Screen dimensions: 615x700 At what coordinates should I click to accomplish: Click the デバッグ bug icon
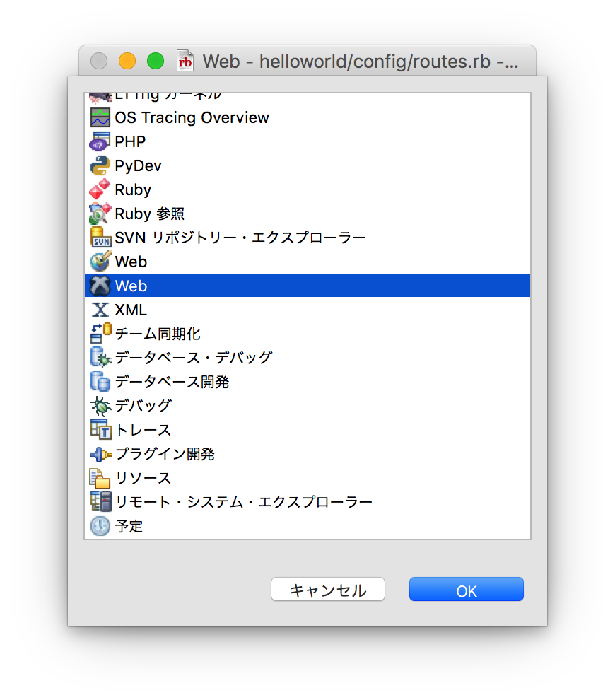(100, 407)
